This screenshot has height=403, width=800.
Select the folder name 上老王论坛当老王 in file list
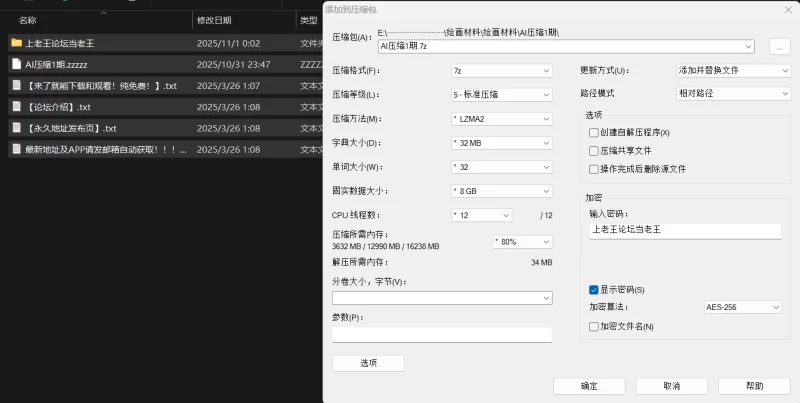click(x=60, y=43)
